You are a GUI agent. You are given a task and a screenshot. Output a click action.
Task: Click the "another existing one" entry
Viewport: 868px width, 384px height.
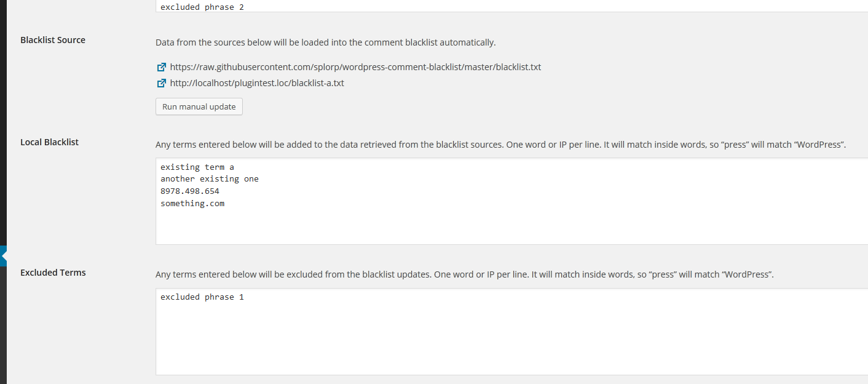210,179
